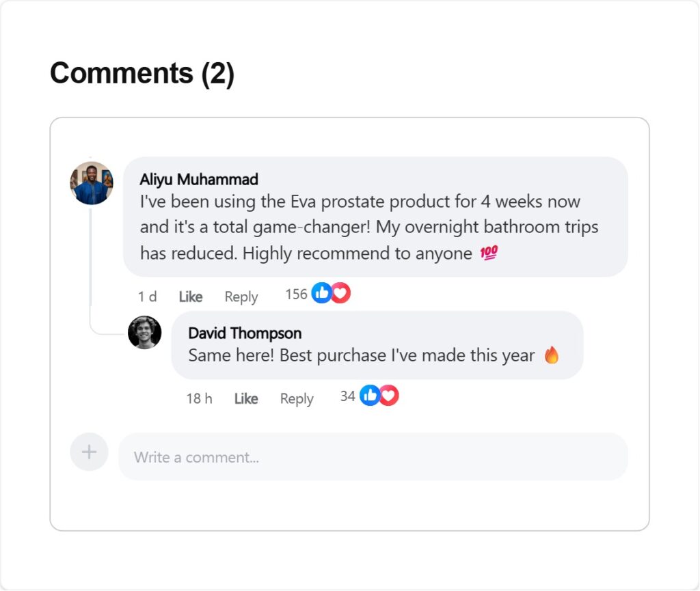Click the red heart icon on Aliyu's comment
700x591 pixels.
point(340,294)
